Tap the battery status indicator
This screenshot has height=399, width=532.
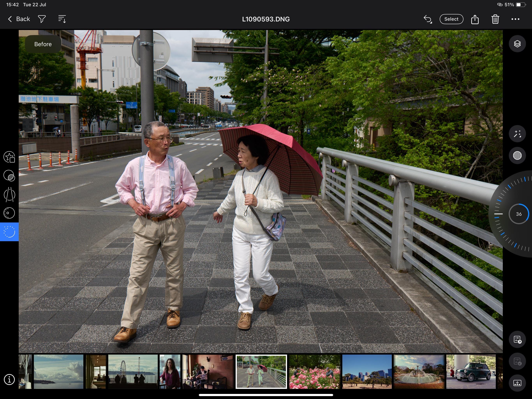click(x=521, y=4)
